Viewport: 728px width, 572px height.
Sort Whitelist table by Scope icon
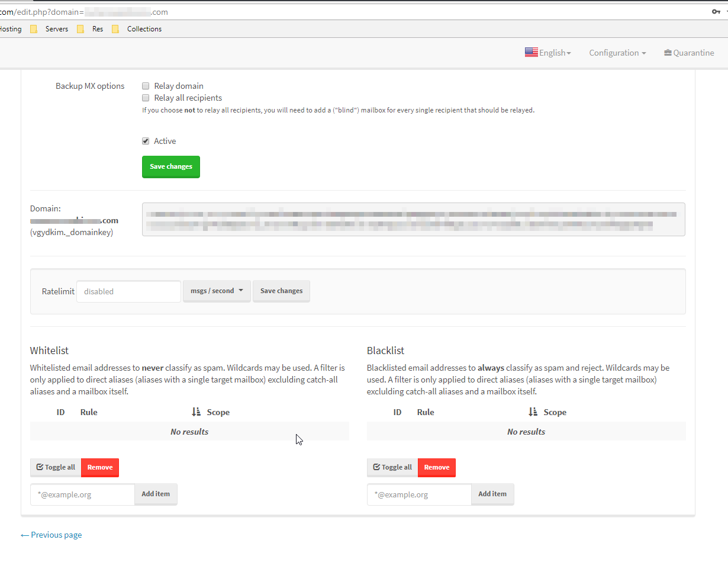coord(197,412)
